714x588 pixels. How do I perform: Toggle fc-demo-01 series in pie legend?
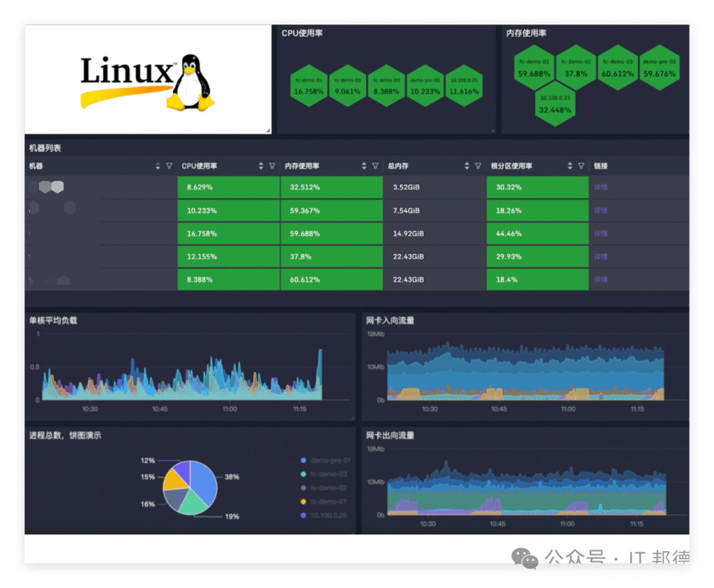[x=324, y=501]
